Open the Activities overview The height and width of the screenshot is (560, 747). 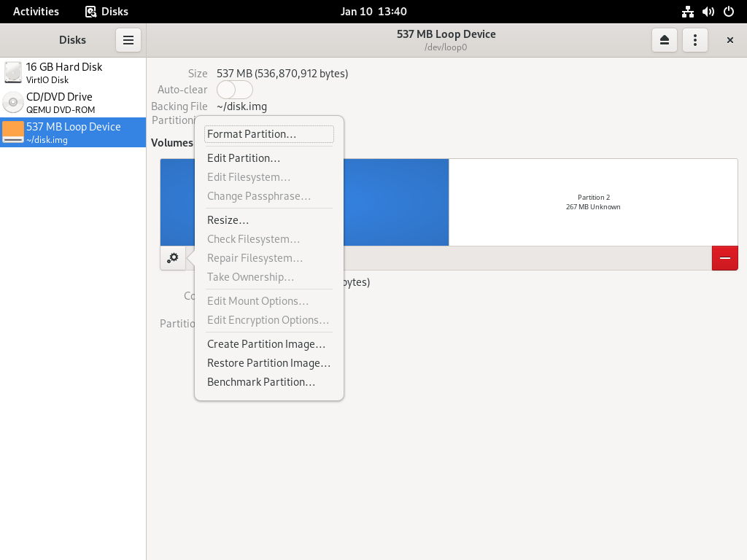point(36,12)
